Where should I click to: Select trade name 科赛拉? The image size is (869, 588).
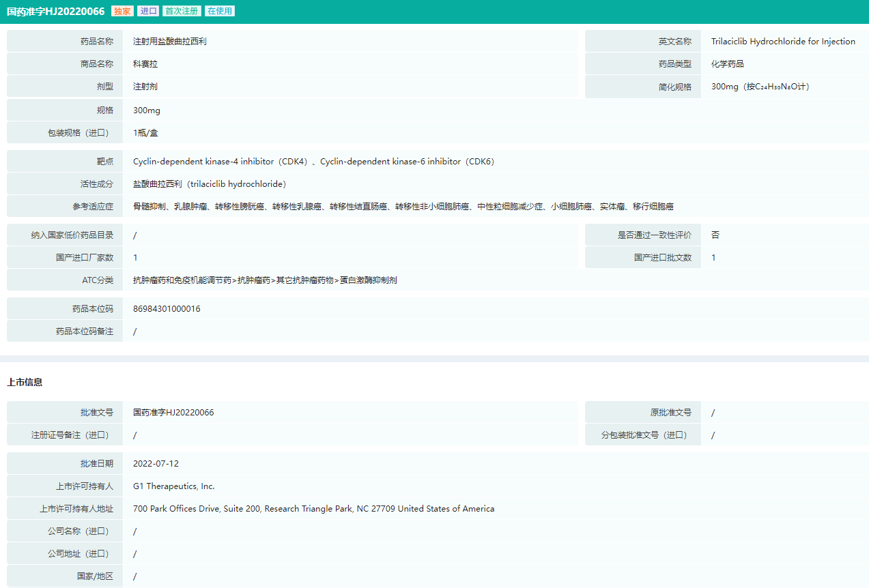[x=145, y=64]
